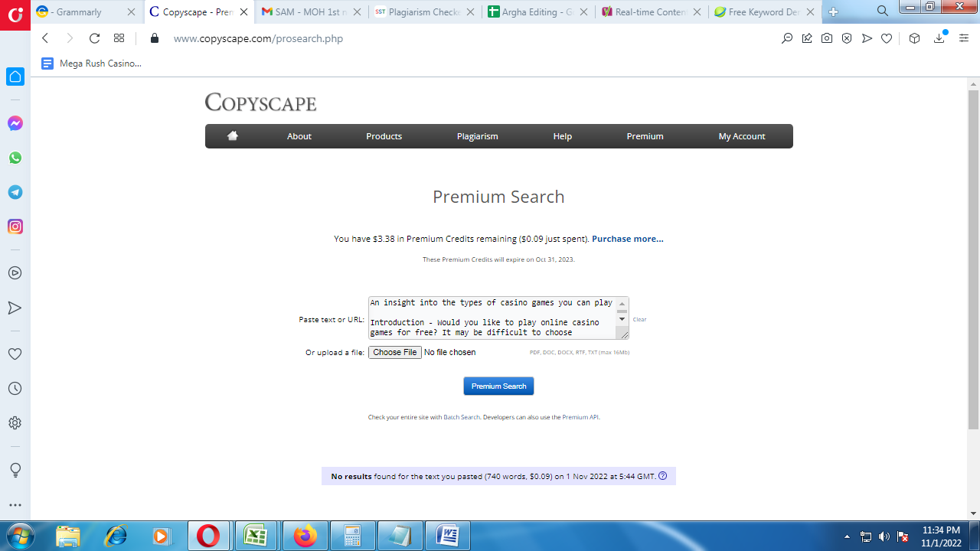The image size is (980, 551).
Task: Click Choose File button
Action: pyautogui.click(x=395, y=352)
